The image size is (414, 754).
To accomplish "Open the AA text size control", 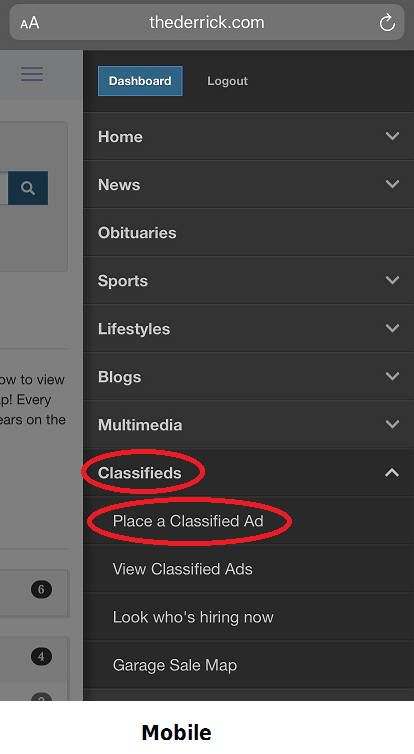I will click(29, 23).
